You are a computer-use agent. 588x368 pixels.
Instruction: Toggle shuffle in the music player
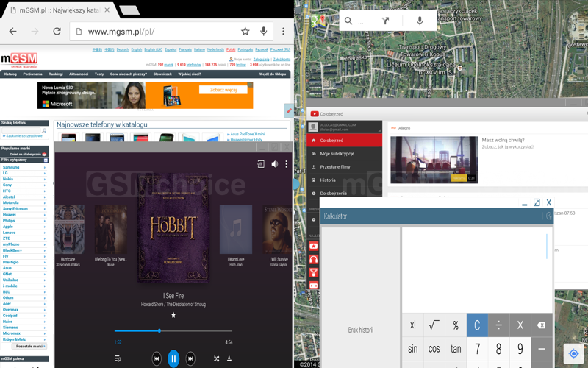tap(216, 359)
